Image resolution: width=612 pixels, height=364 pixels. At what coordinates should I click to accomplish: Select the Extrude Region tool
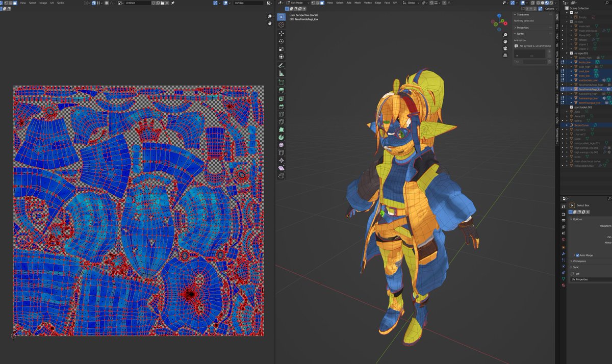point(281,91)
